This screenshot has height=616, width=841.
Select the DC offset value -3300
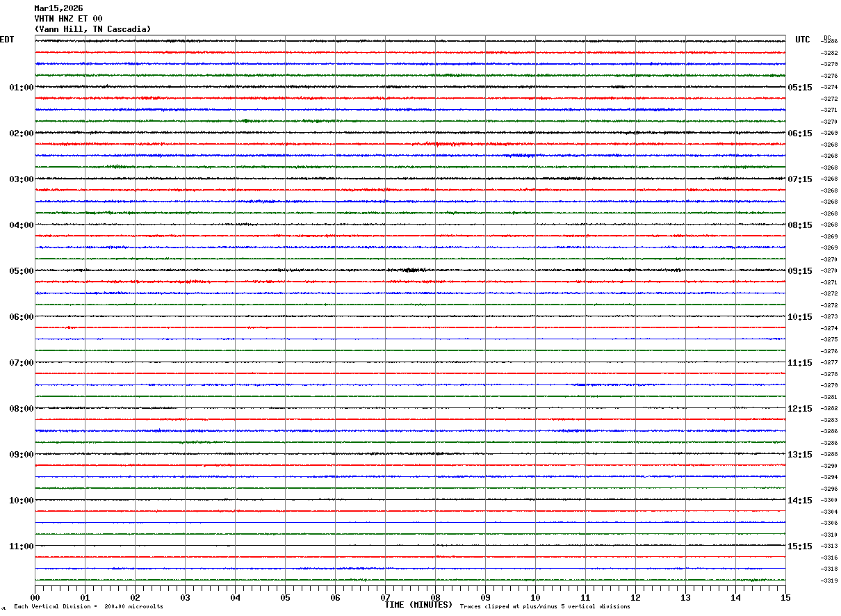(829, 501)
